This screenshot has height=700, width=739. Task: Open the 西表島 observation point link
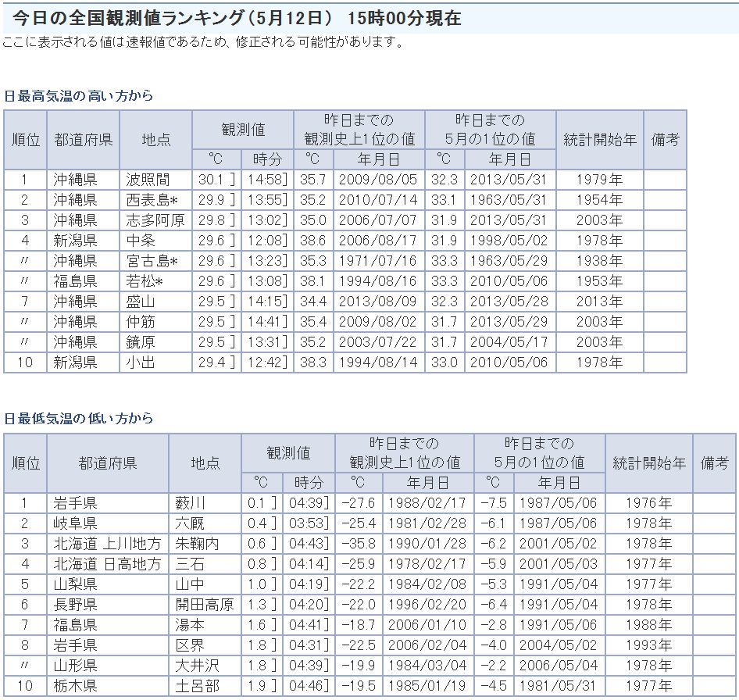(152, 200)
